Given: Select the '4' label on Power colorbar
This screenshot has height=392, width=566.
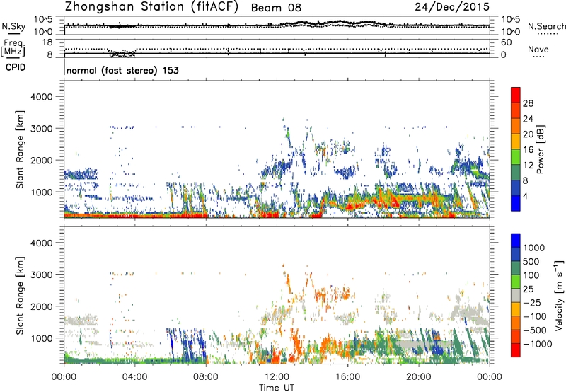Looking at the screenshot, I should pyautogui.click(x=526, y=196).
